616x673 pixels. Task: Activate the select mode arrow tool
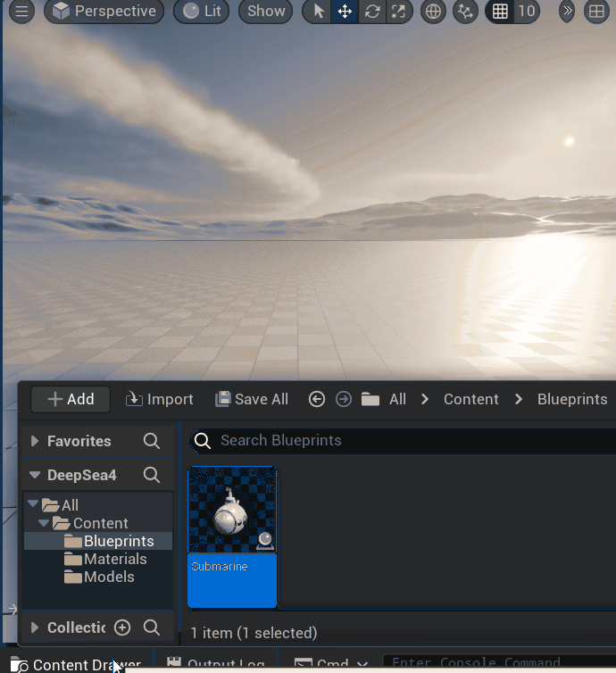(x=319, y=12)
